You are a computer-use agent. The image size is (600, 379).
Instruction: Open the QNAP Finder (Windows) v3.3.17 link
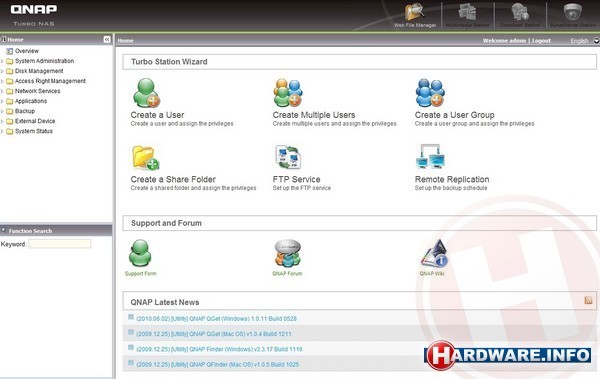(219, 349)
